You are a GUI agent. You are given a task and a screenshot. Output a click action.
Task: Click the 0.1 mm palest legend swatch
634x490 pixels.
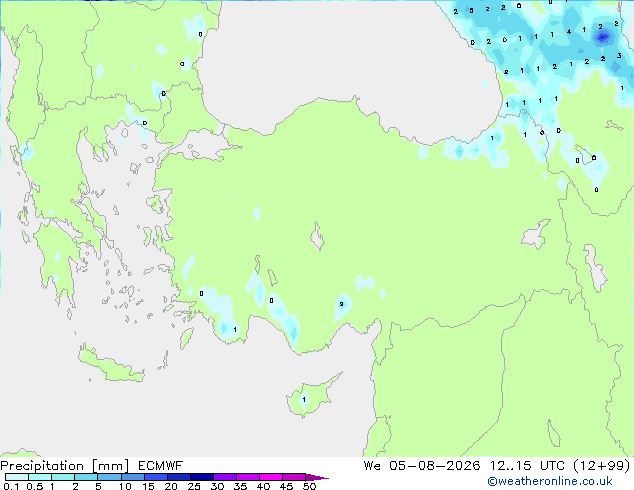point(17,477)
